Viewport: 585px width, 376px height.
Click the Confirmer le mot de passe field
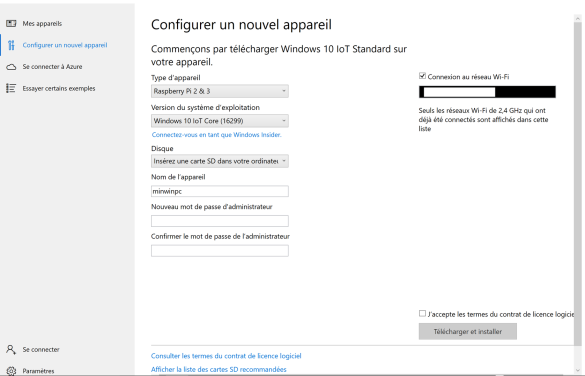click(220, 251)
